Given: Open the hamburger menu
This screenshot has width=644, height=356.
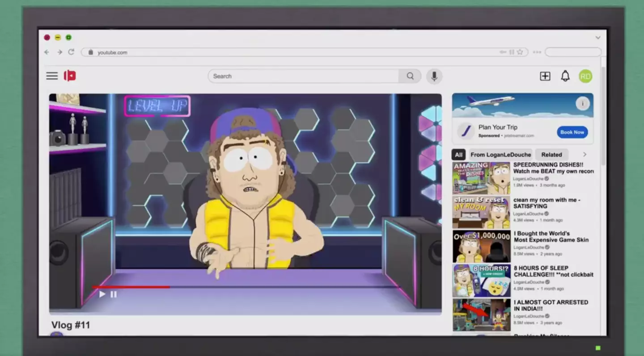Looking at the screenshot, I should pyautogui.click(x=52, y=76).
